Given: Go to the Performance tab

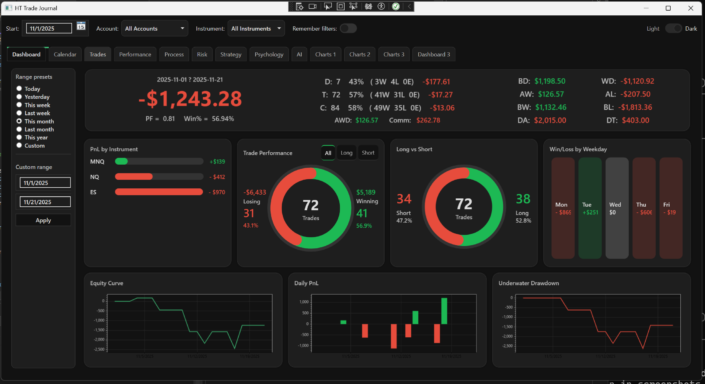Looking at the screenshot, I should pyautogui.click(x=135, y=54).
